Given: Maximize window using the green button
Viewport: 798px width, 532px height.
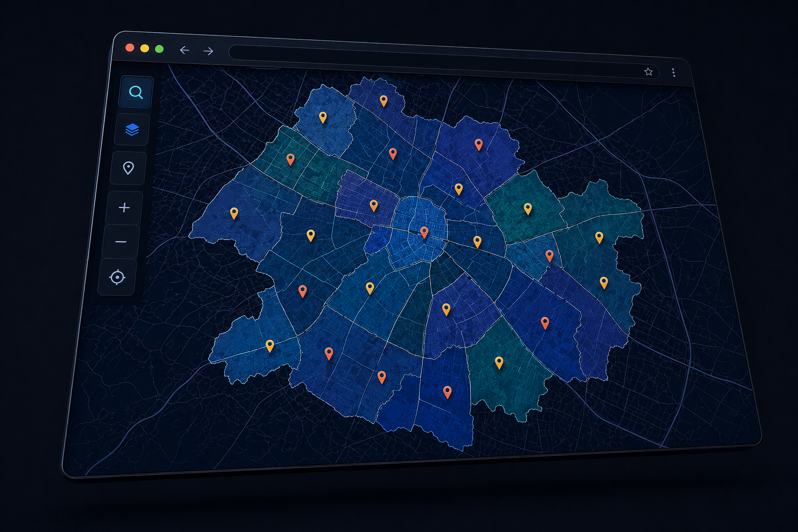Looking at the screenshot, I should pos(159,49).
